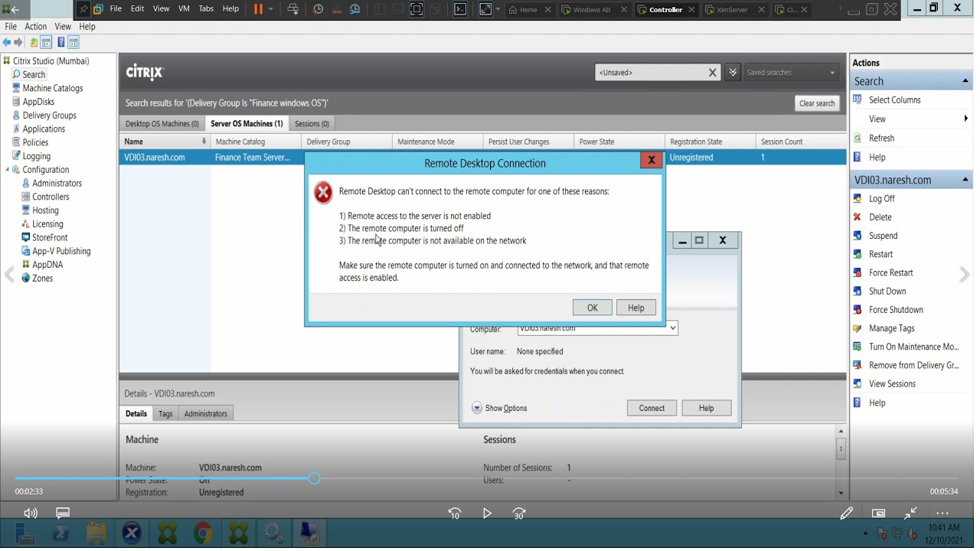
Task: Open the Computer name dropdown
Action: [x=672, y=328]
